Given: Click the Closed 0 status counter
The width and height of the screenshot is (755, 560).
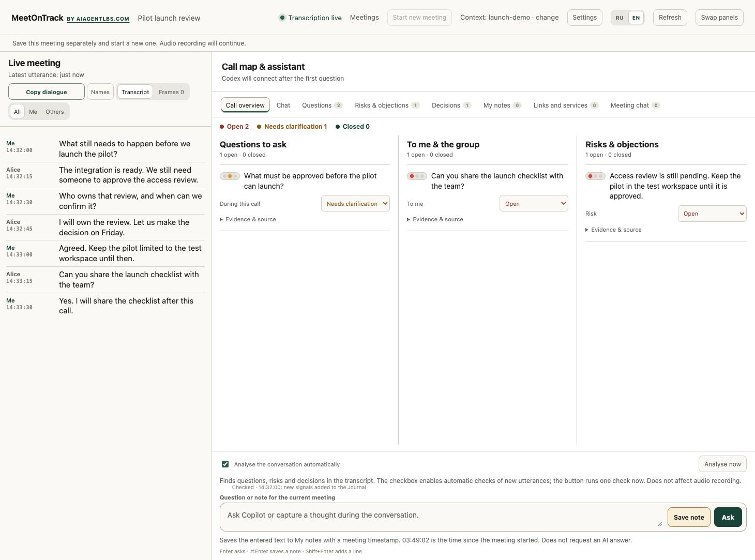Looking at the screenshot, I should point(353,127).
